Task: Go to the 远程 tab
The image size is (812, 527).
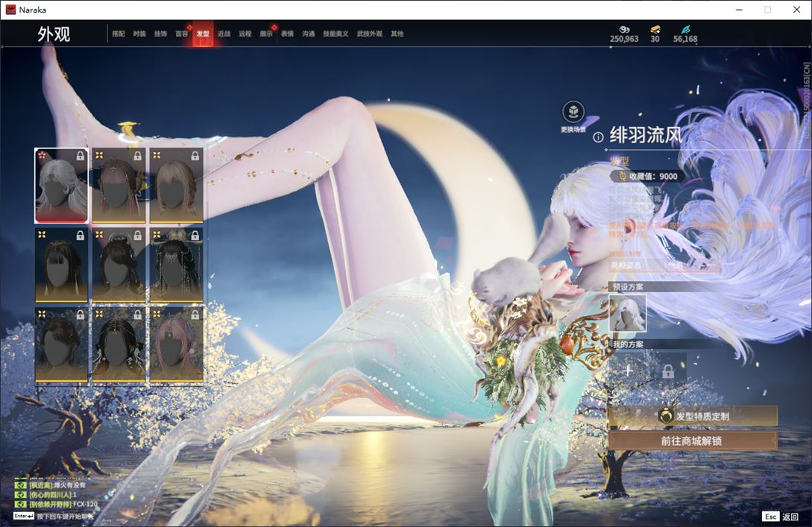Action: click(x=245, y=34)
